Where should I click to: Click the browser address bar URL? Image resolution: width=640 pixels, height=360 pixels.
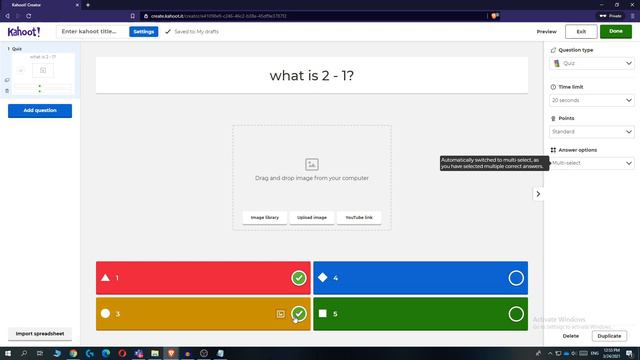coord(218,16)
